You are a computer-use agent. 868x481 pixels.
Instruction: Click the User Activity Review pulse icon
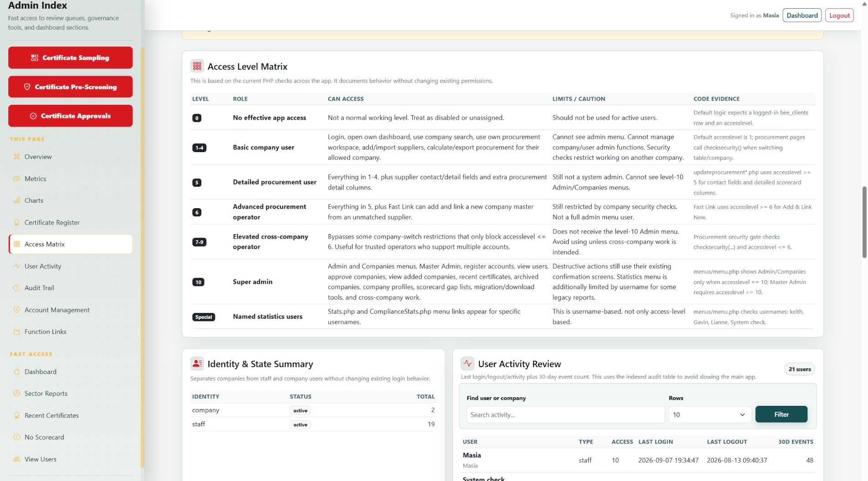tap(467, 363)
